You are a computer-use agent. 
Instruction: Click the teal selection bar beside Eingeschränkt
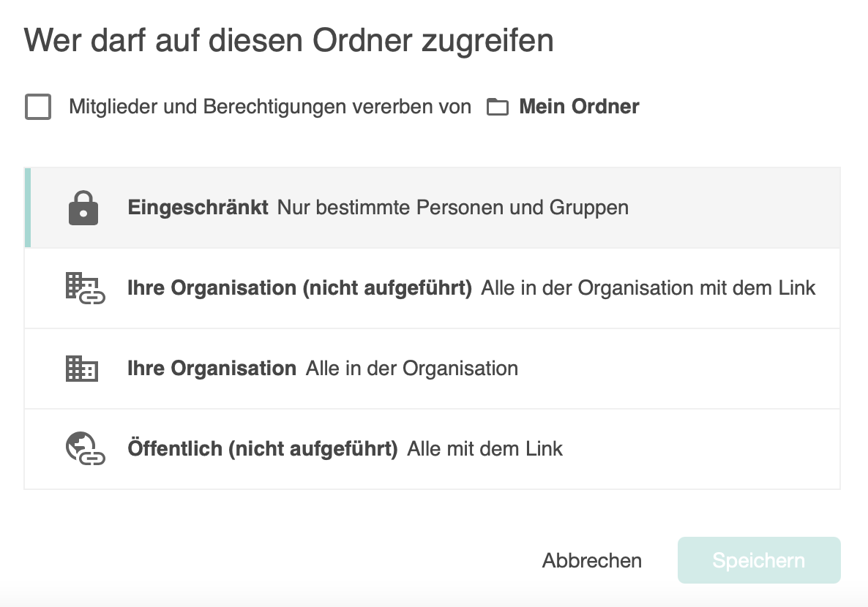point(28,208)
